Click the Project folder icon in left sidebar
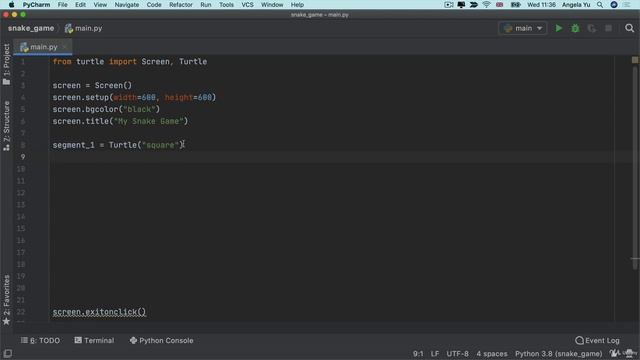 (6, 82)
